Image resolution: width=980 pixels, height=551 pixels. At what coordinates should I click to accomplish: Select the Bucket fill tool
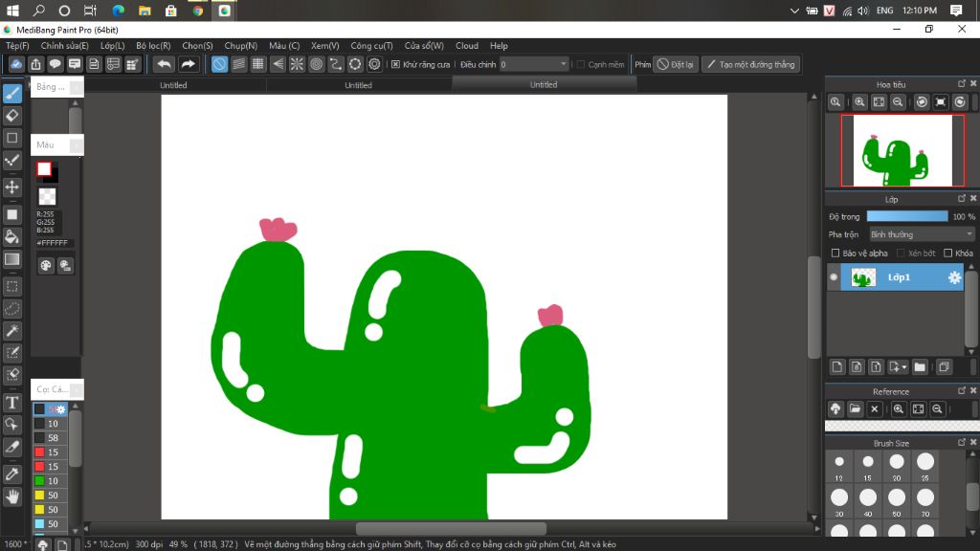[11, 237]
